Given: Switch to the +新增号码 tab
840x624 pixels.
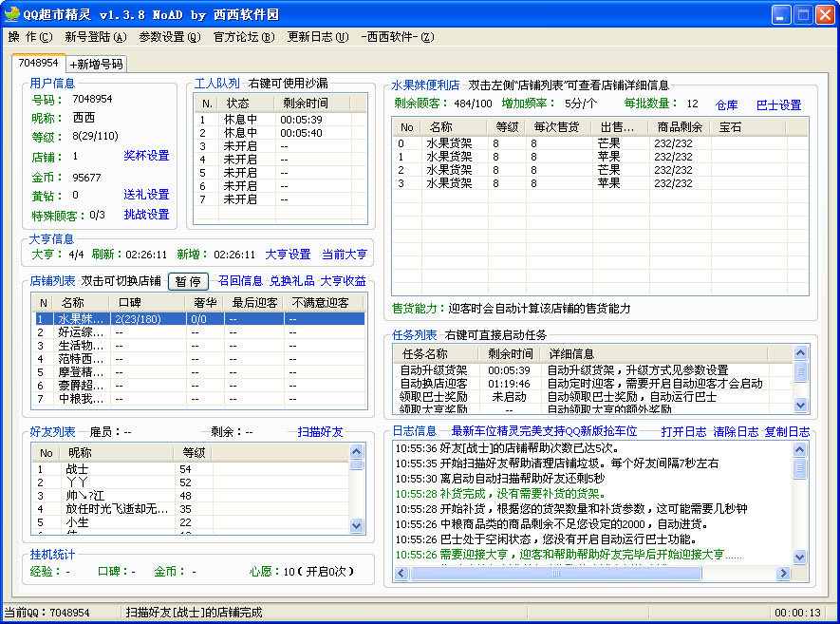Looking at the screenshot, I should (96, 65).
